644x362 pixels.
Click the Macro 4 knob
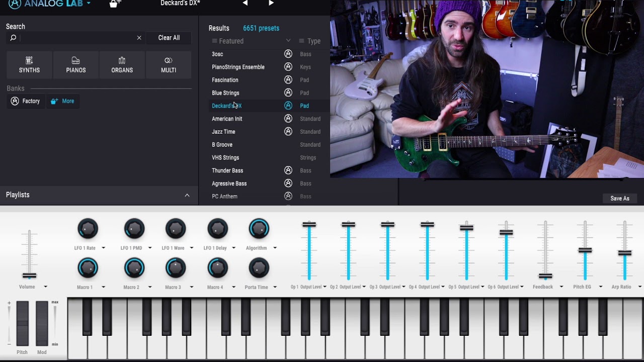point(217,268)
